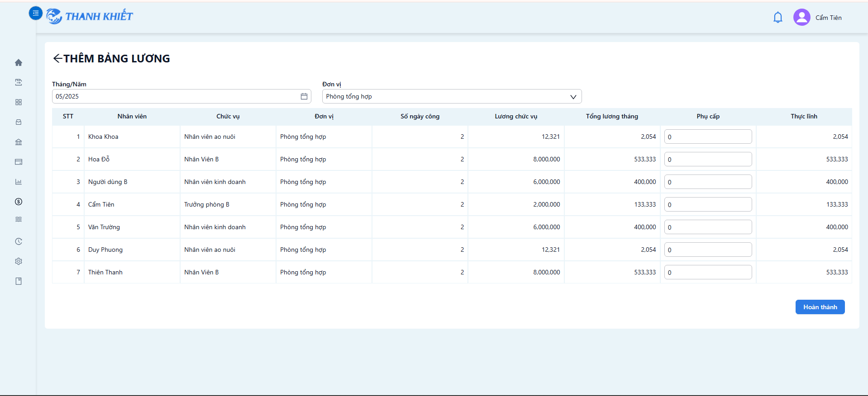Viewport: 868px width, 396px height.
Task: Focus Phụ cấp input for Văn Trường
Action: coord(708,227)
